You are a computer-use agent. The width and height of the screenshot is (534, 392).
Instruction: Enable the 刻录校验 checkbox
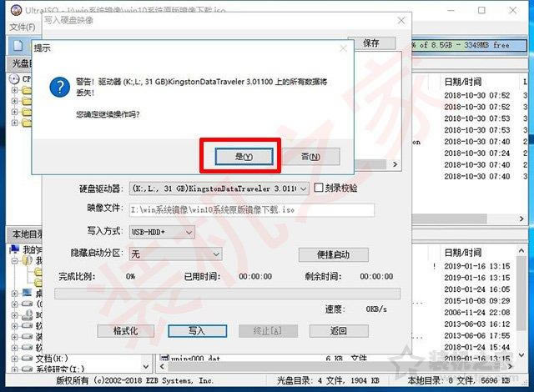click(x=318, y=188)
